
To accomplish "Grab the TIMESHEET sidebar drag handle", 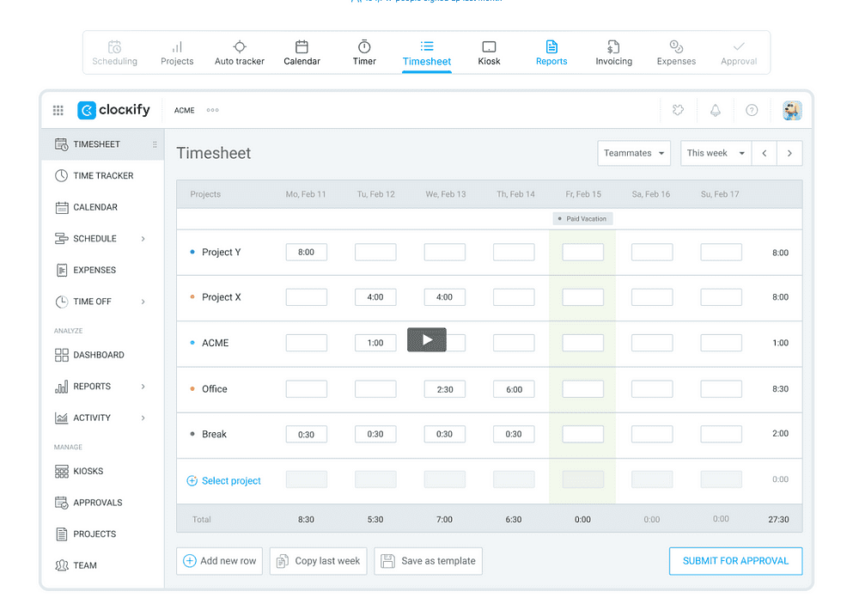I will point(155,144).
